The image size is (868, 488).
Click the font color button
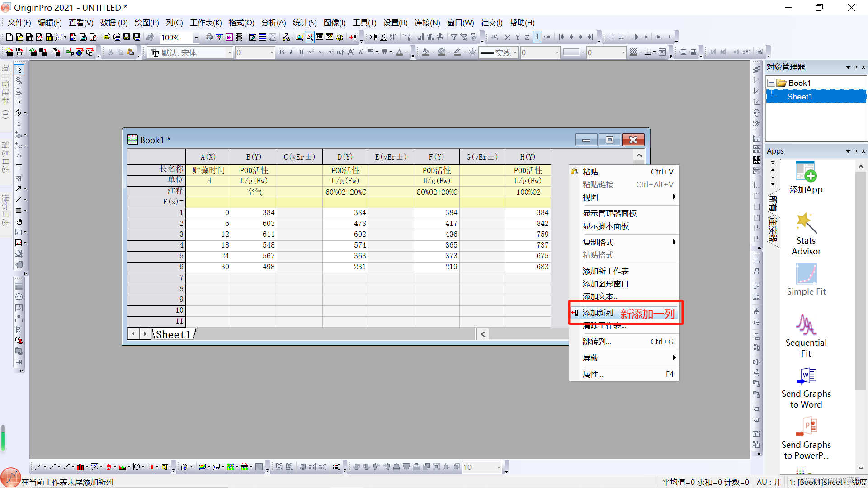coord(400,52)
